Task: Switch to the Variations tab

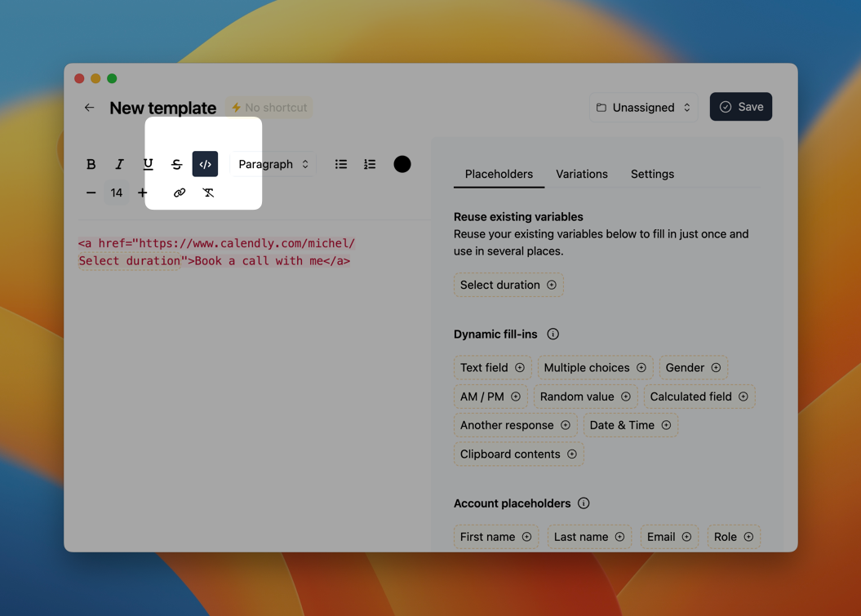Action: [581, 174]
